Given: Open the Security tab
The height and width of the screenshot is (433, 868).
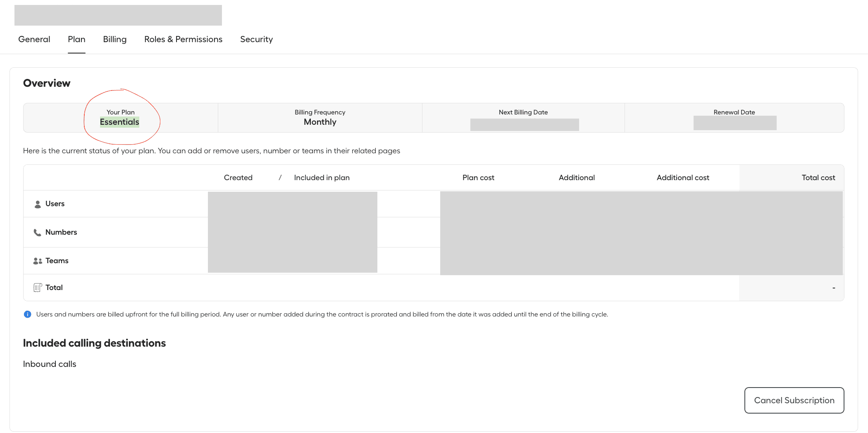Looking at the screenshot, I should [256, 39].
